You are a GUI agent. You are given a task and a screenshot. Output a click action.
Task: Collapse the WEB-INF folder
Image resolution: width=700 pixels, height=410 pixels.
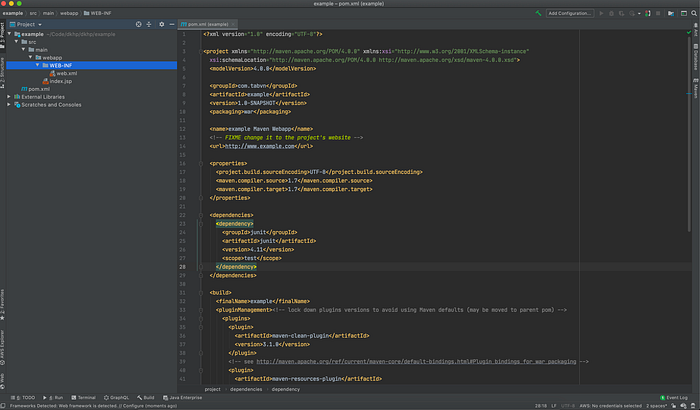tap(37, 66)
